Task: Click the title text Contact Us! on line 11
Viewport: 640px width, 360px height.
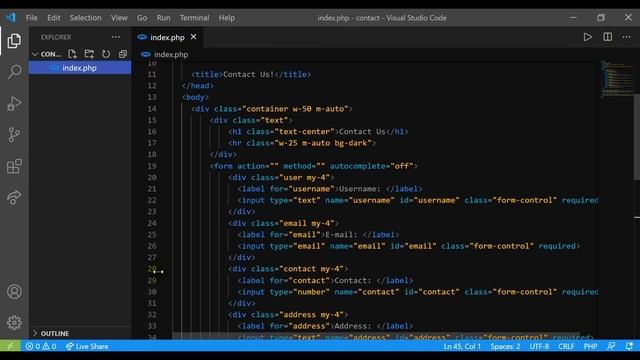Action: (x=249, y=74)
